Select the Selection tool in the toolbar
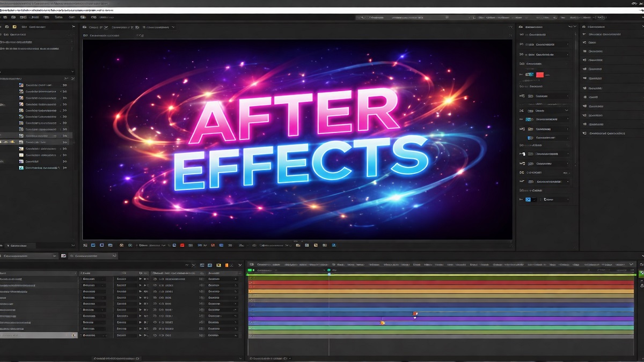Viewport: 644px width, 362px height. (x=4, y=17)
